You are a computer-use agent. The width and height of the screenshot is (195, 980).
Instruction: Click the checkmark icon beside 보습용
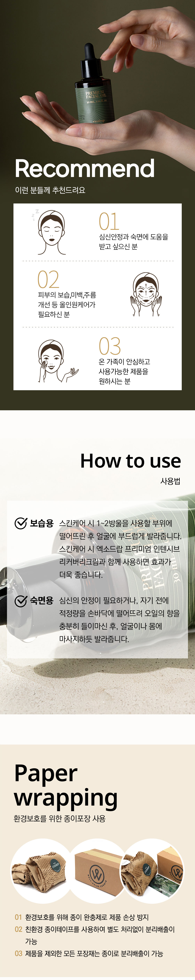(x=20, y=524)
